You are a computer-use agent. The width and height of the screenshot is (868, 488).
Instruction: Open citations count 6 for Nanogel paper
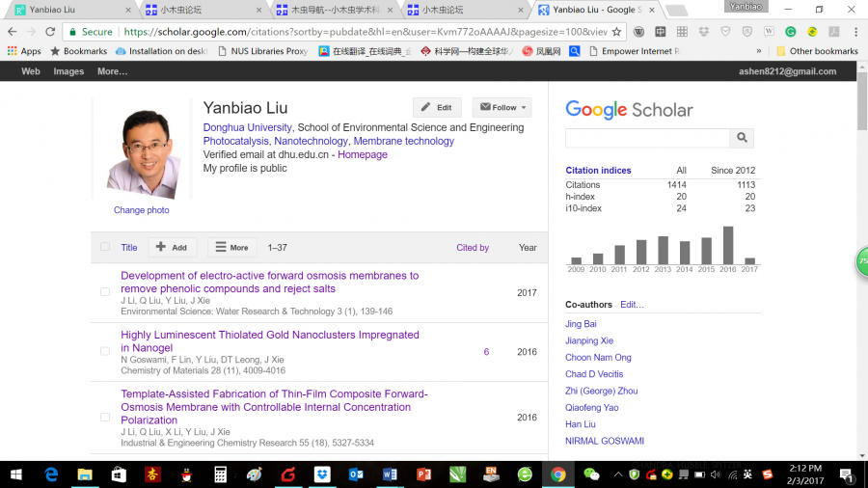point(486,352)
